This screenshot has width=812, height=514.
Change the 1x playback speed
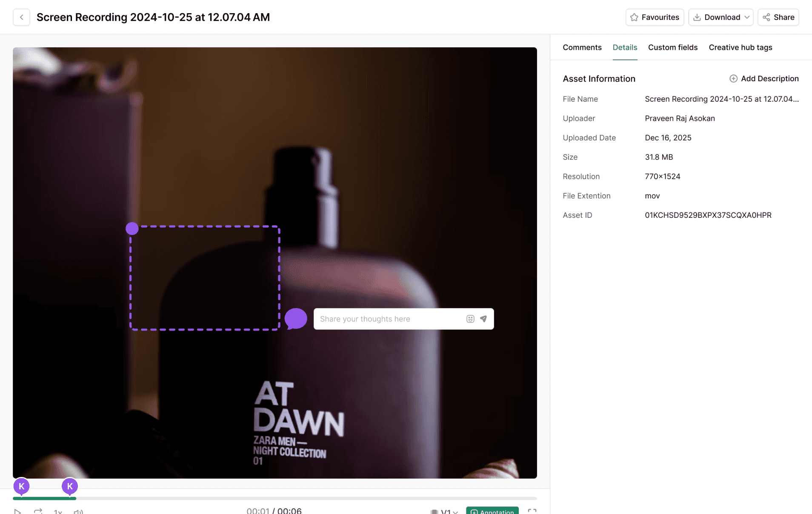point(58,511)
